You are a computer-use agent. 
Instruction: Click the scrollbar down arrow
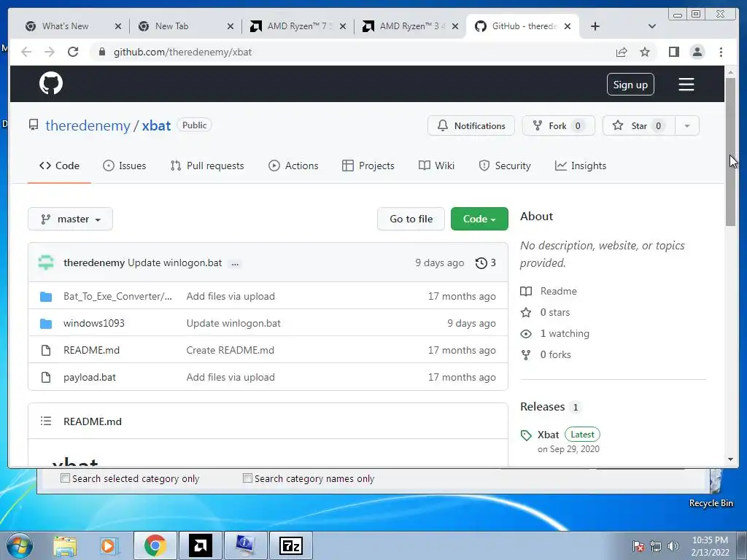[x=731, y=459]
